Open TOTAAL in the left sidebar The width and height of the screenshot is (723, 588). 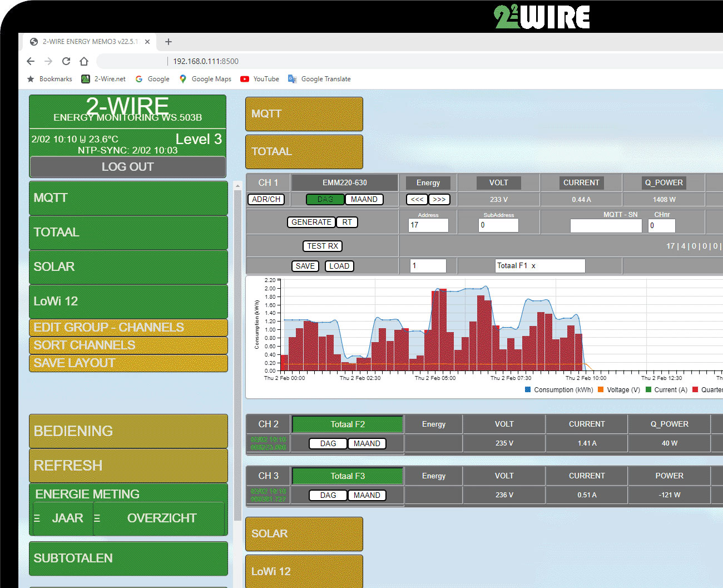[x=128, y=233]
